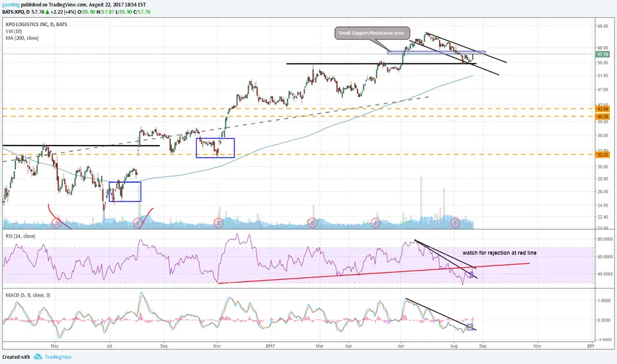Click the 80.0000 RSI axis label

604,239
